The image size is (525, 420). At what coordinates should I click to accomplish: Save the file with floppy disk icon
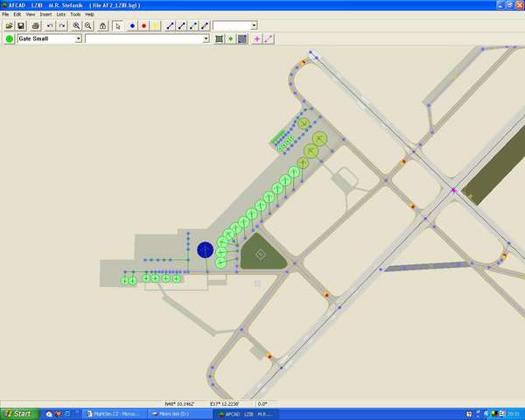coord(21,25)
